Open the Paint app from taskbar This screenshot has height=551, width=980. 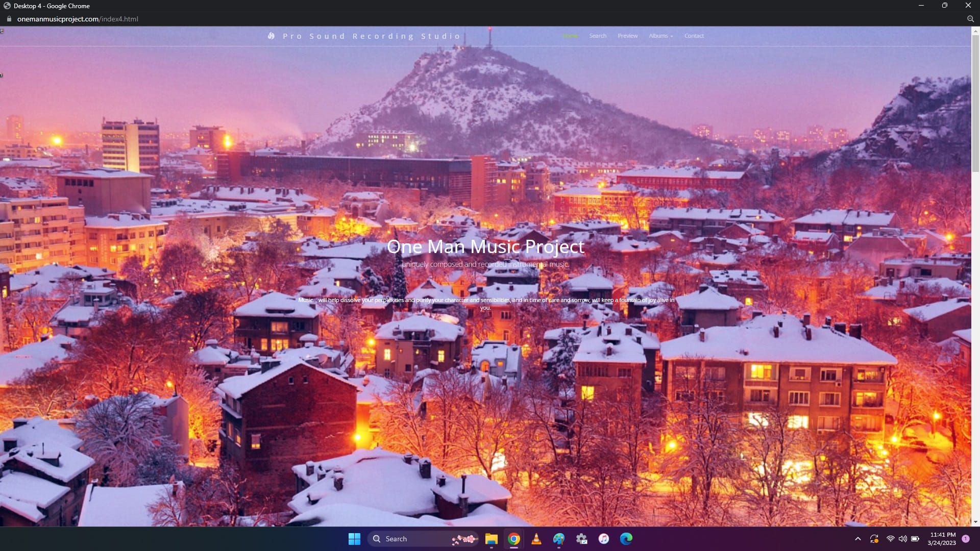click(x=559, y=539)
